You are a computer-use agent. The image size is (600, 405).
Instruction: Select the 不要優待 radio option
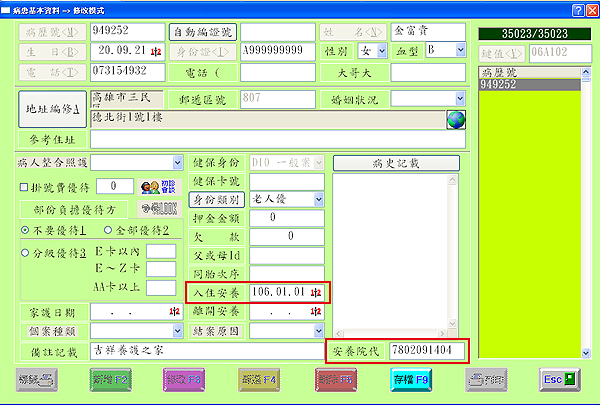pyautogui.click(x=24, y=230)
